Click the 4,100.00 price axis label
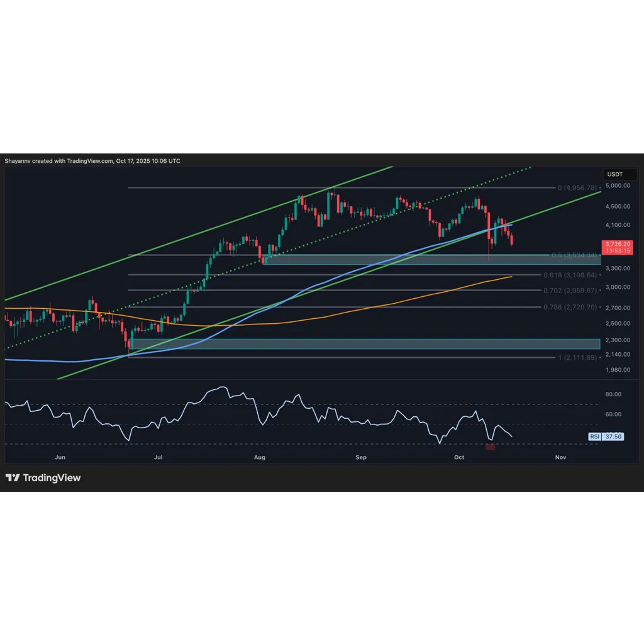This screenshot has width=644, height=644. (618, 225)
